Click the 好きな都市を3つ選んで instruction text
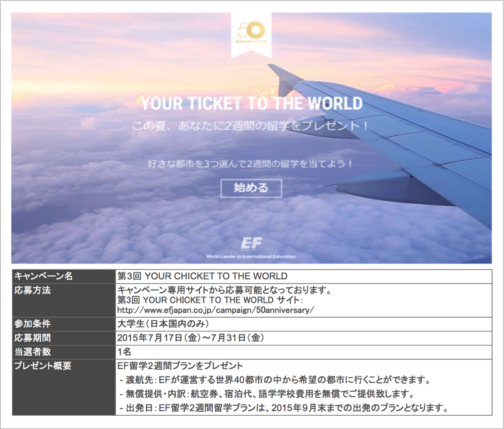This screenshot has width=504, height=429. tap(250, 164)
